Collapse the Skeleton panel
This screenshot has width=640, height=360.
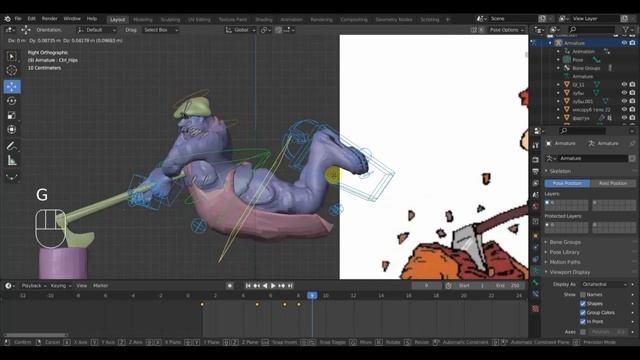(560, 171)
